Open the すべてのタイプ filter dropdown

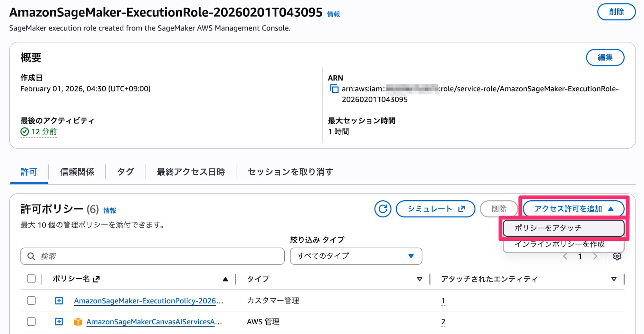(x=356, y=256)
